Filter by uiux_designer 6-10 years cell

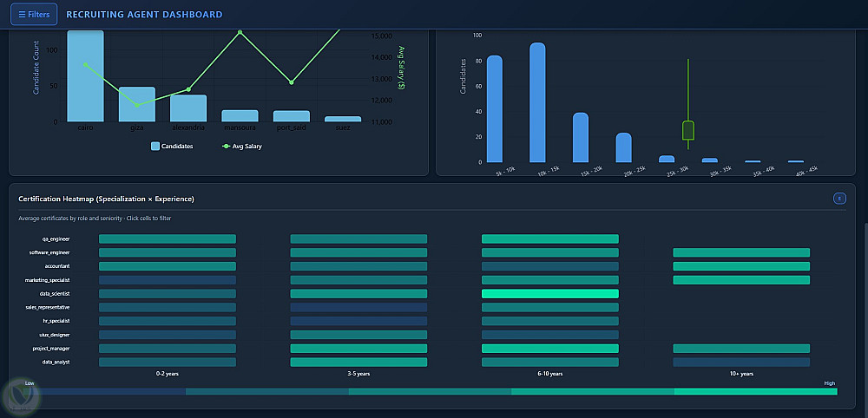[550, 335]
